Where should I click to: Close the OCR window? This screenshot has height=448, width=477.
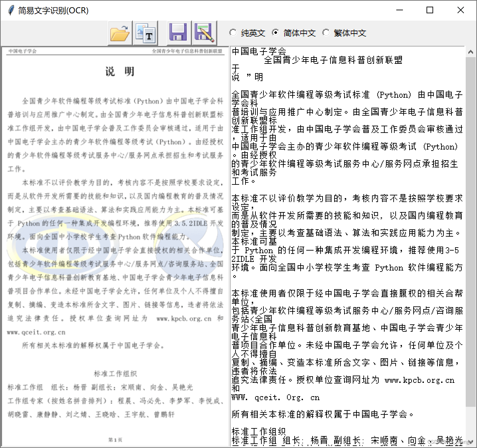pyautogui.click(x=461, y=10)
